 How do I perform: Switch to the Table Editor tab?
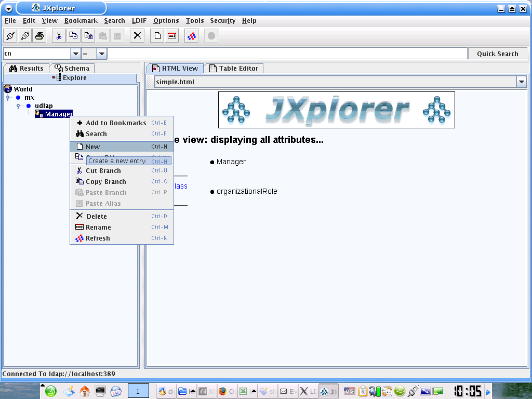(234, 68)
